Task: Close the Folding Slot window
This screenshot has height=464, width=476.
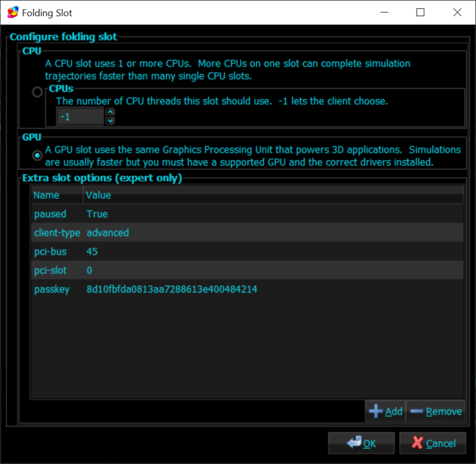Action: click(457, 12)
